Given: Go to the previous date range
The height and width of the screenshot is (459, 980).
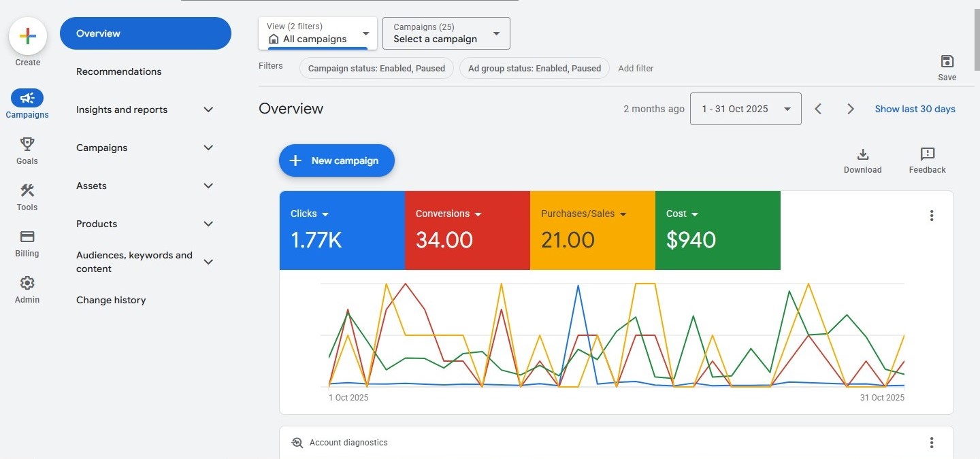Looking at the screenshot, I should pos(818,109).
